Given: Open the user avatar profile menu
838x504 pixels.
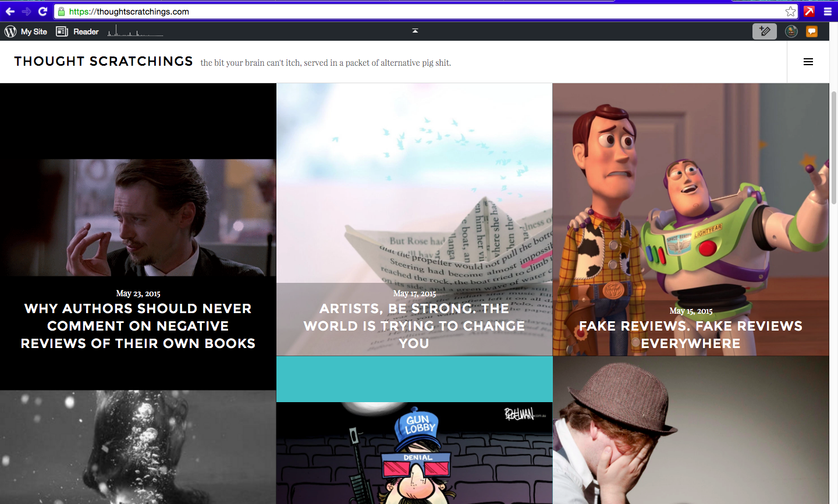Looking at the screenshot, I should point(791,31).
